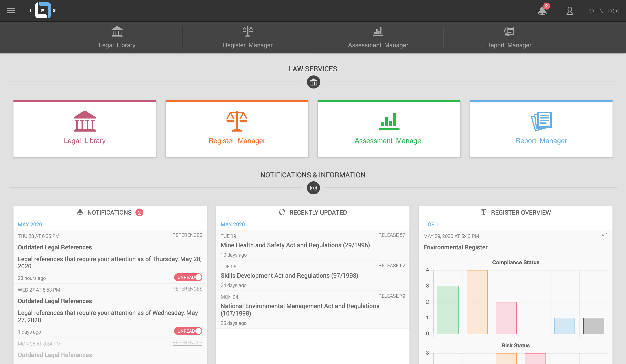The width and height of the screenshot is (626, 364).
Task: Open the hamburger menu
Action: 11,10
